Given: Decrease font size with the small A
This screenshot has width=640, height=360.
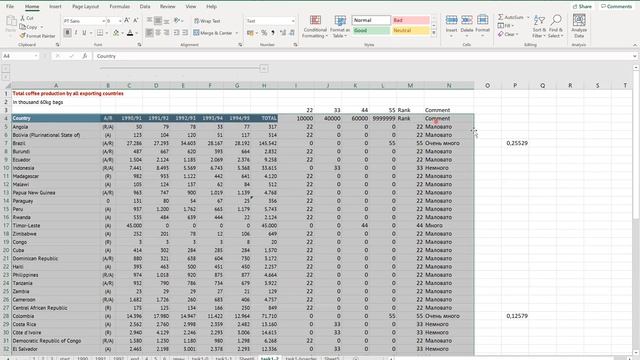Looking at the screenshot, I should click(136, 20).
